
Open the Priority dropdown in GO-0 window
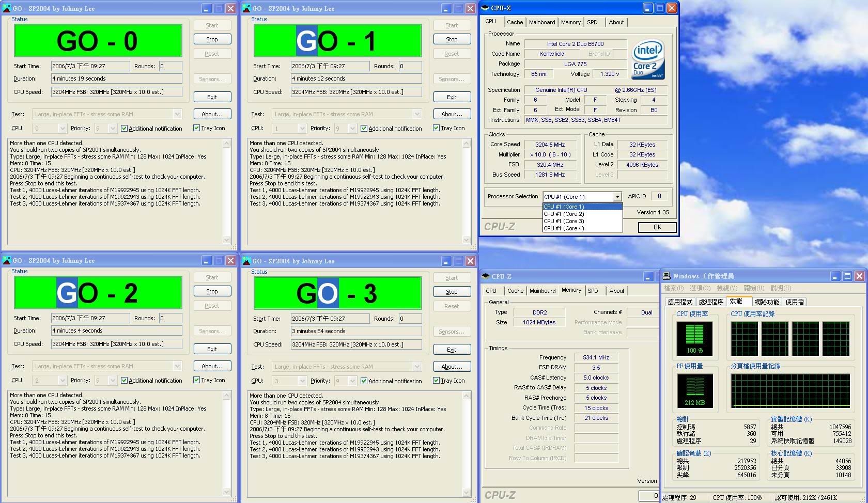[x=113, y=128]
